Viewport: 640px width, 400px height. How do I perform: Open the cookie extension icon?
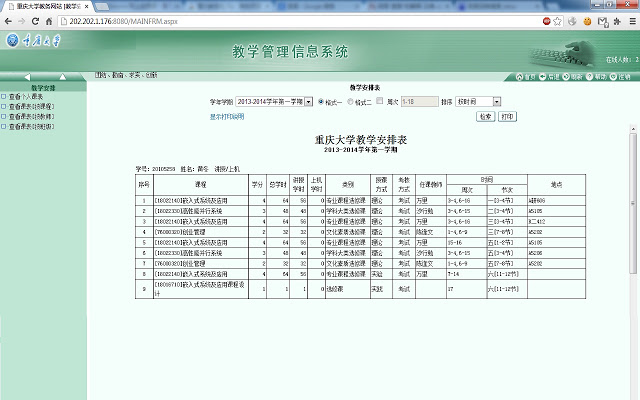pyautogui.click(x=587, y=21)
